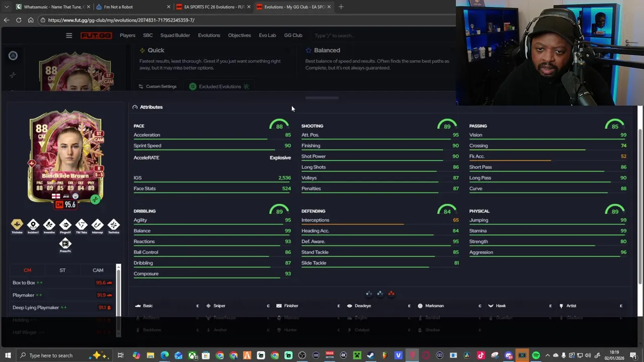Open Task View on the taskbar

121,355
